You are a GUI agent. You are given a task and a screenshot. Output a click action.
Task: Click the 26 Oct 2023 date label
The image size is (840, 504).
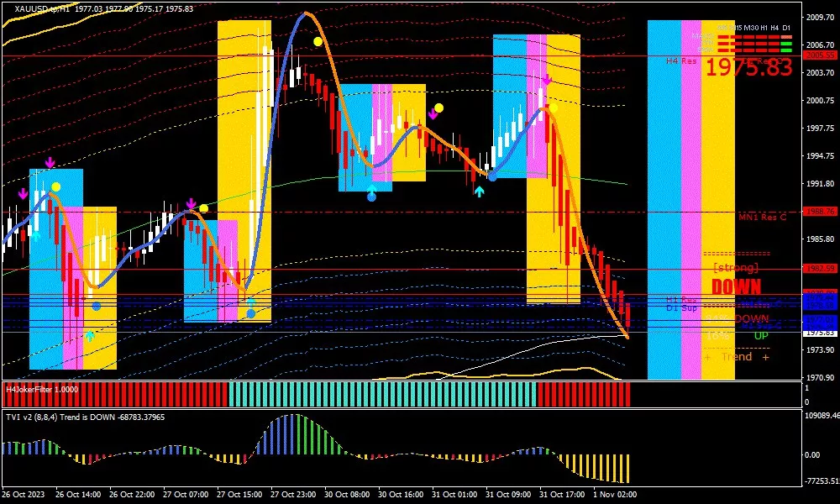coord(24,495)
